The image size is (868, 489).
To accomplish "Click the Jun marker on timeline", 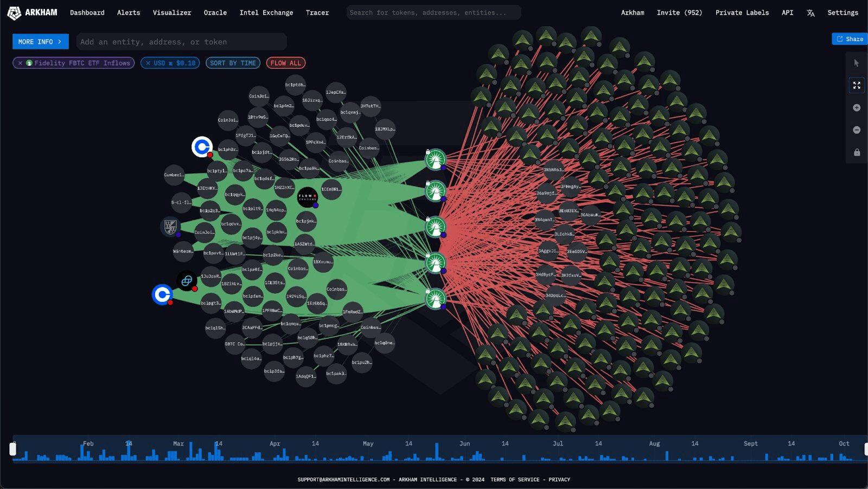I will pos(464,443).
